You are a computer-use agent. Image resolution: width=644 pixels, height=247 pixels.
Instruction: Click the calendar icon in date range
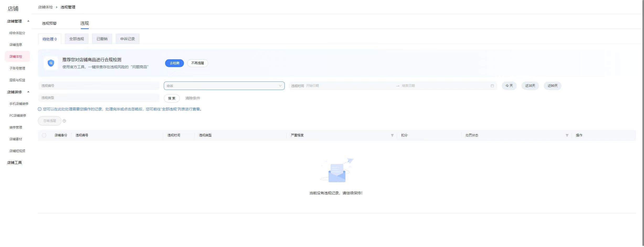point(492,86)
